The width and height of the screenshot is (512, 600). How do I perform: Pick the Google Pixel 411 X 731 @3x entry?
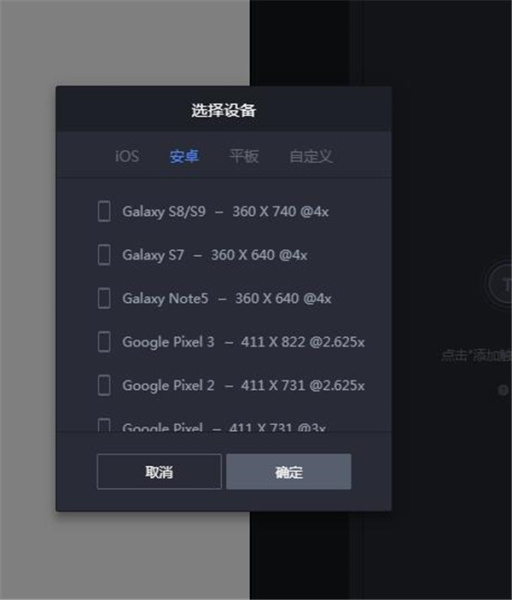[224, 426]
